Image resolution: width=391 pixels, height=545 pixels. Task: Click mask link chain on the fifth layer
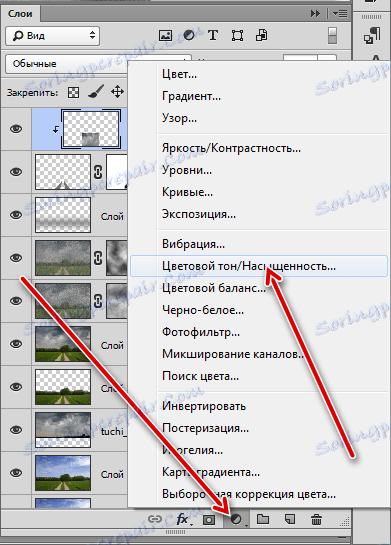pyautogui.click(x=98, y=301)
